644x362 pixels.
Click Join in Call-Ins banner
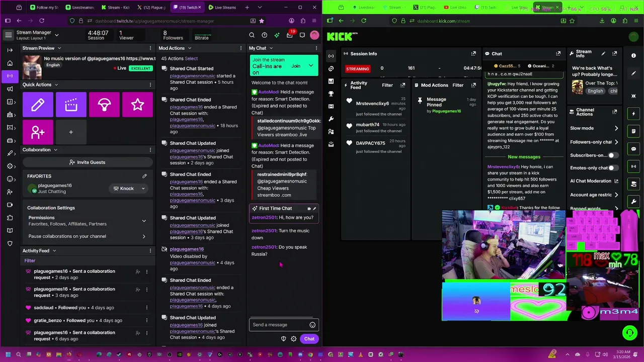point(296,66)
